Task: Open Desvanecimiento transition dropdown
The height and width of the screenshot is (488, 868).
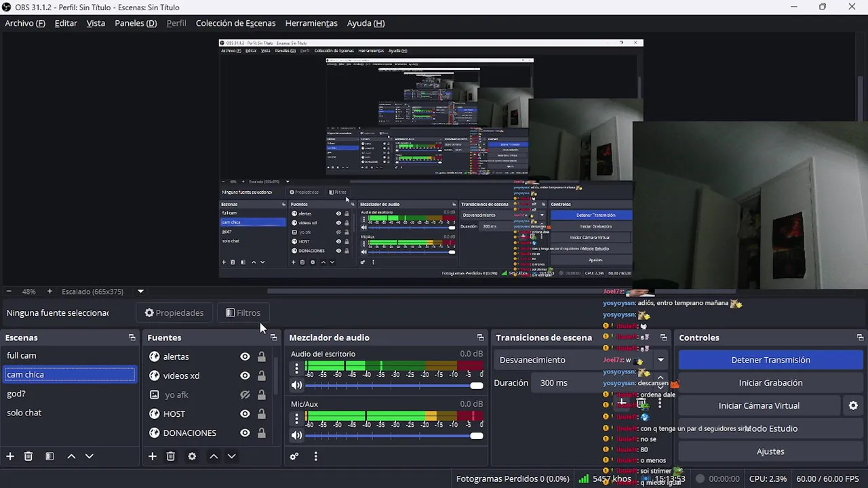Action: click(583, 360)
